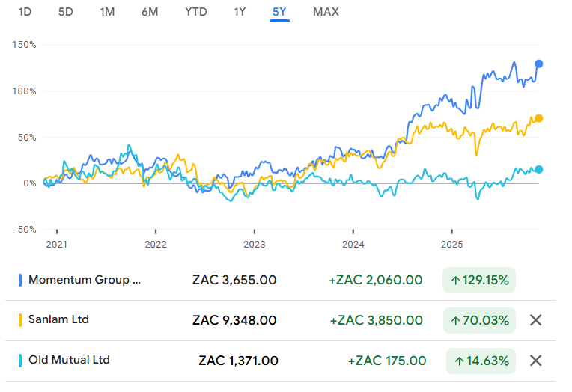Open Old Mutual Ltd stock link
The image size is (572, 392).
coord(69,360)
